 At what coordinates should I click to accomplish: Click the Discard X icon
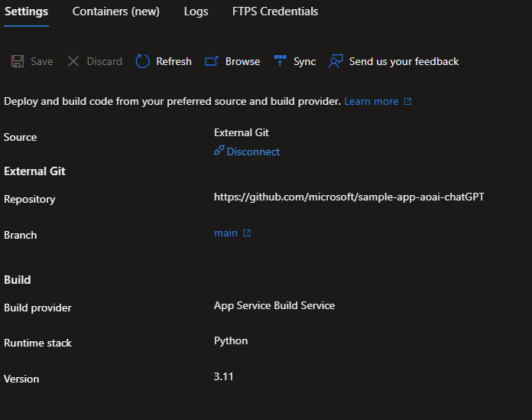73,61
